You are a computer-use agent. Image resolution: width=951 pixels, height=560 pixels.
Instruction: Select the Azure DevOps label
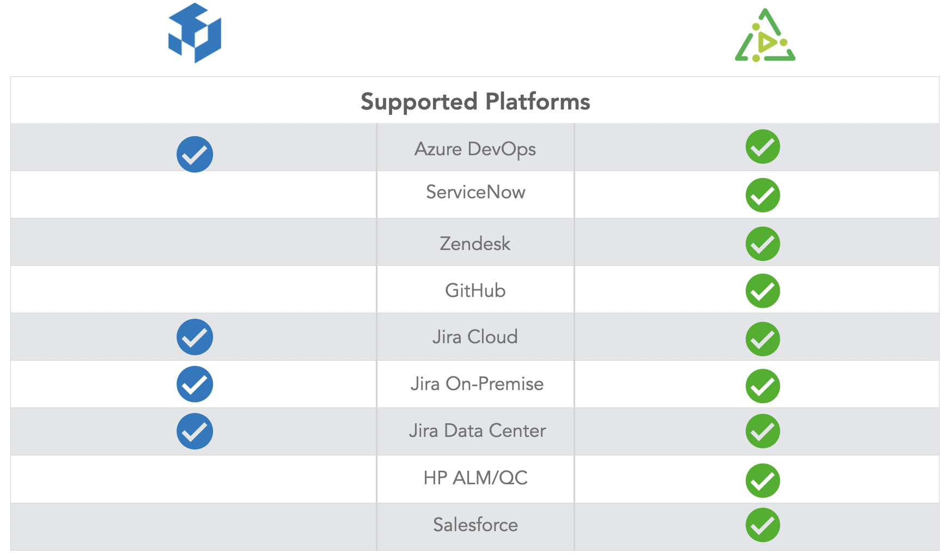[475, 149]
